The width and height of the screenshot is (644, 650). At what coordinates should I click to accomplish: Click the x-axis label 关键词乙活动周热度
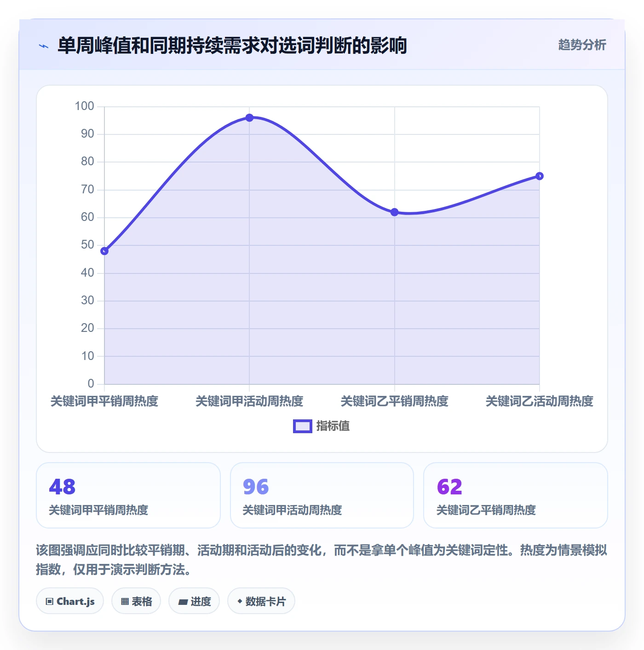point(540,401)
